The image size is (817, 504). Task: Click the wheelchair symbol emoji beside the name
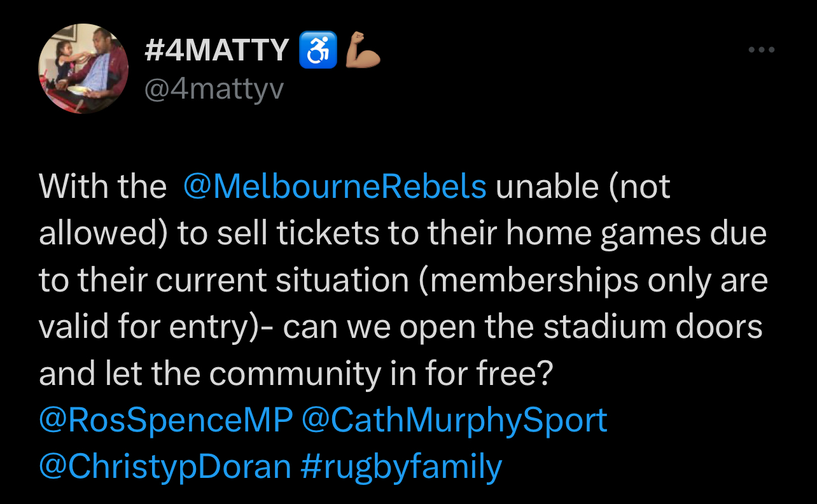coord(318,52)
